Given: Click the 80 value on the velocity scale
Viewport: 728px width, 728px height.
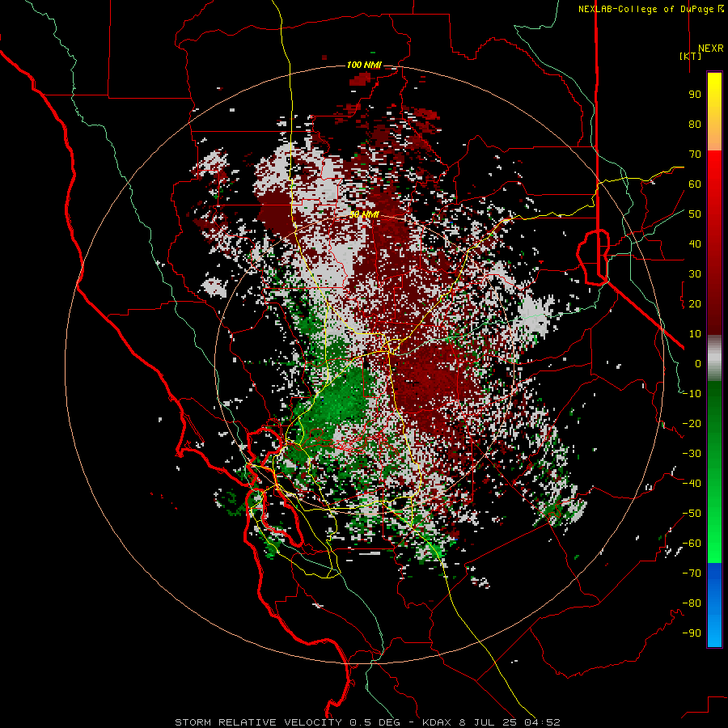Looking at the screenshot, I should (x=695, y=125).
